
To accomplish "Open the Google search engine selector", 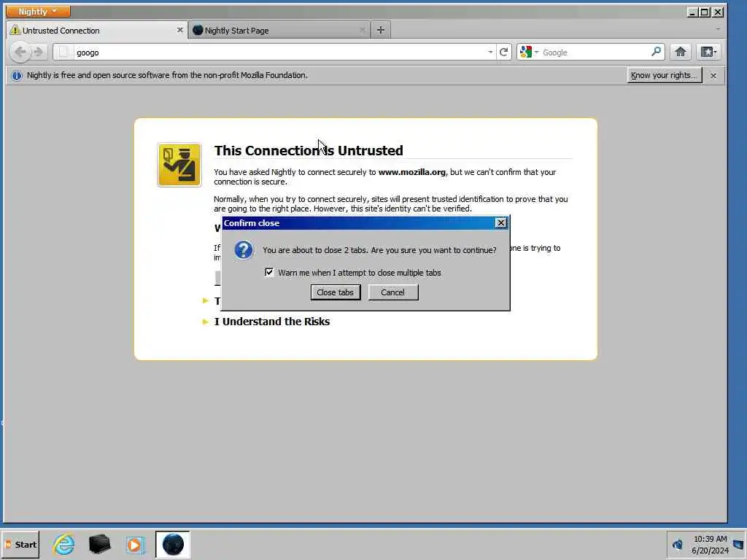I will [529, 52].
